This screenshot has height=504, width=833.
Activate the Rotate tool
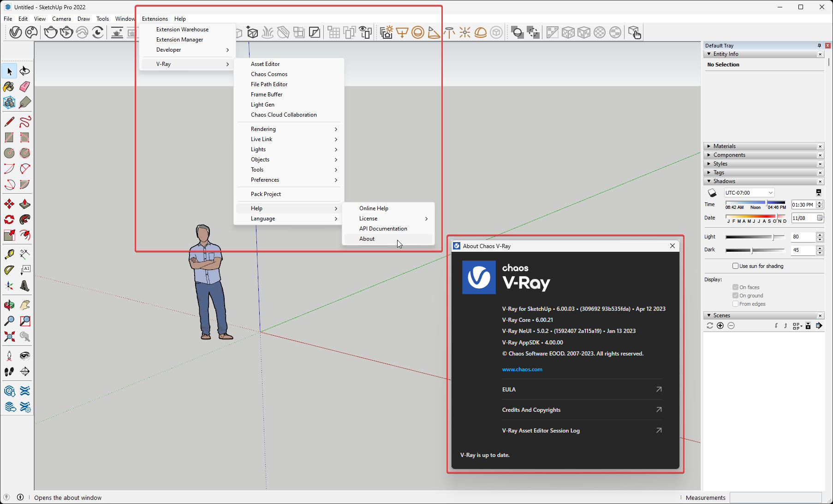point(9,219)
